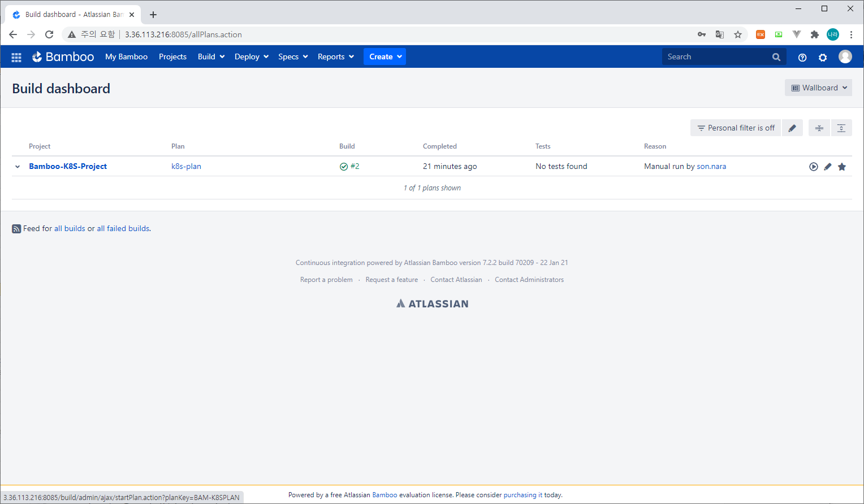
Task: Click the browser back arrow
Action: tap(13, 34)
